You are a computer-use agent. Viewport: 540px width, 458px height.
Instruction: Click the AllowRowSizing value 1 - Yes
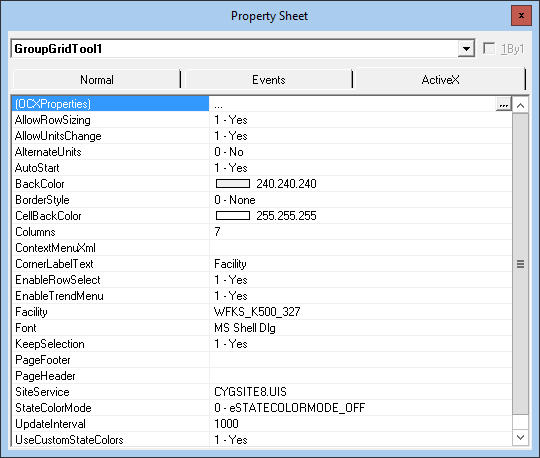coord(231,120)
